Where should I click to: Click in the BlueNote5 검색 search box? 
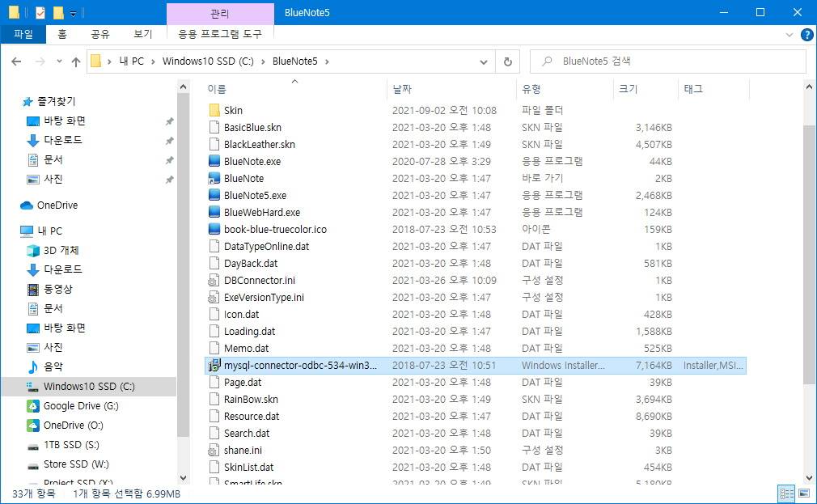click(668, 61)
